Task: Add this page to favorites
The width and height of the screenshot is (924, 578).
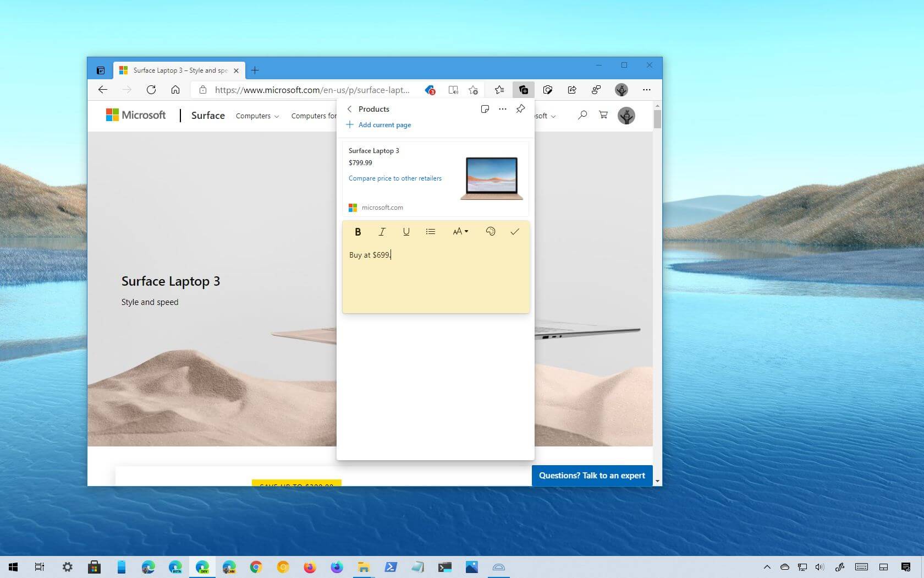Action: tap(473, 90)
